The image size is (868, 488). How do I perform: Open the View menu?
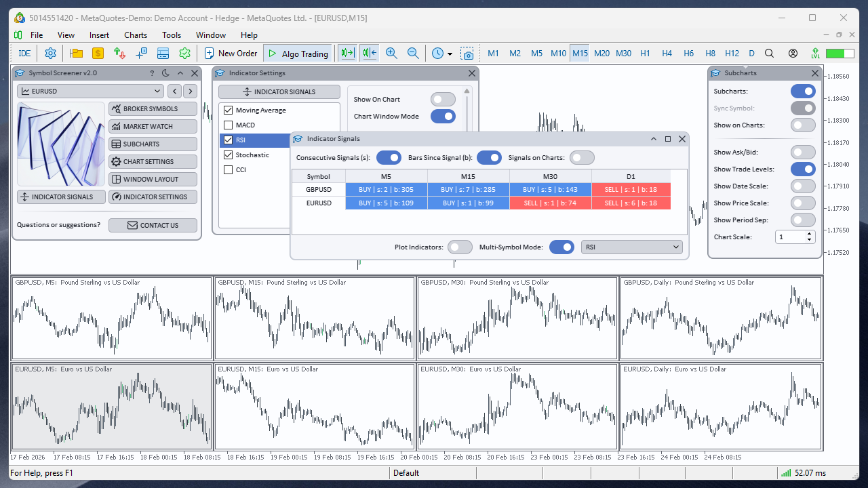[x=66, y=35]
